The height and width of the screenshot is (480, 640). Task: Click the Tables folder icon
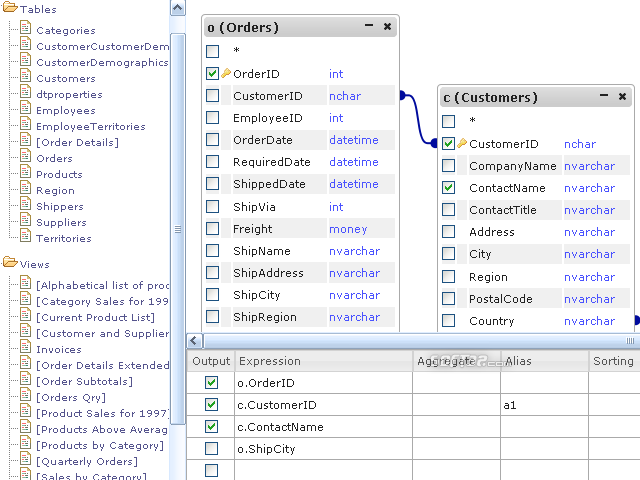coord(10,7)
